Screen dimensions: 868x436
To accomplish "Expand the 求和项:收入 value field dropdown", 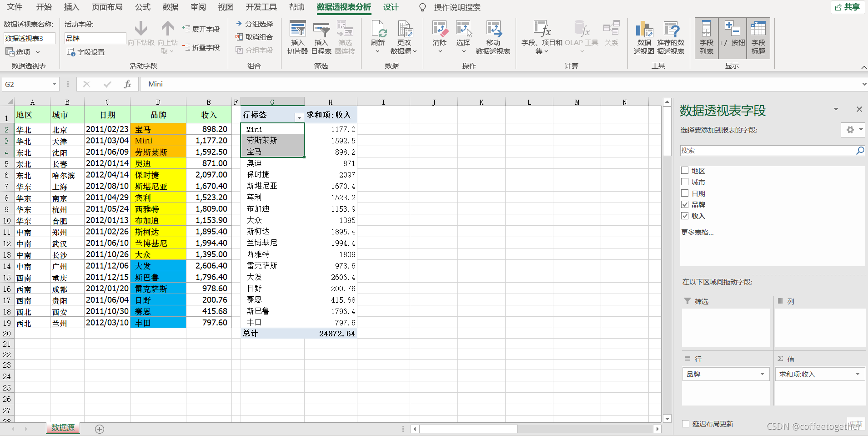I will (x=858, y=374).
